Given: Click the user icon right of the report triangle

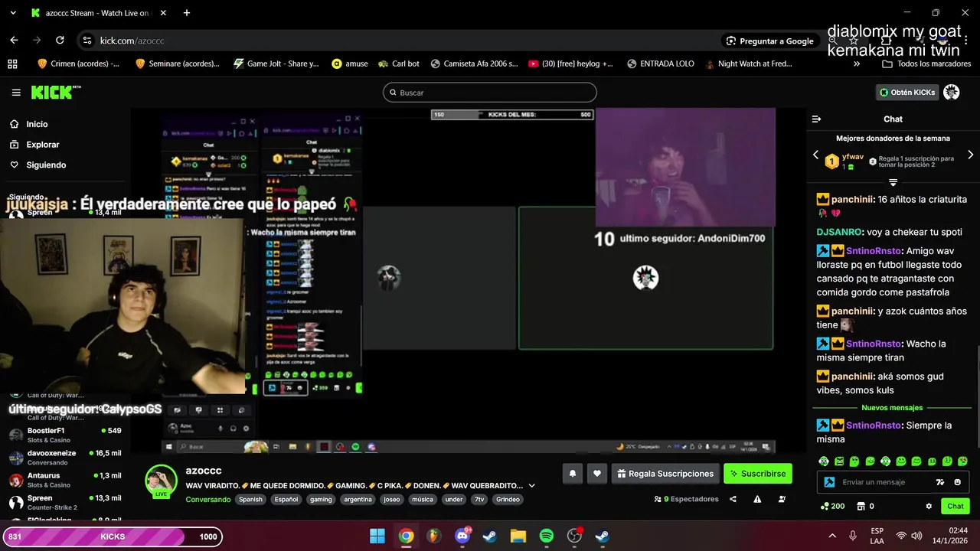Looking at the screenshot, I should (x=782, y=499).
